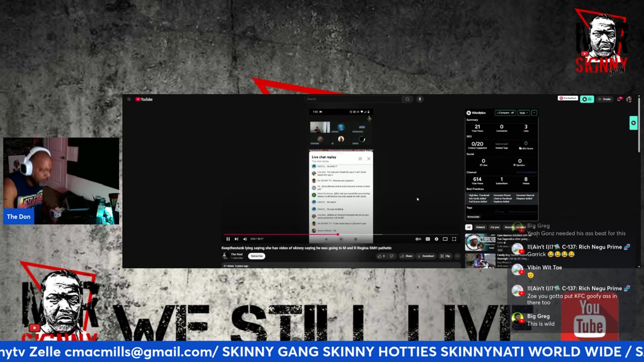
Task: Click the Mr Skinny Show logo top right
Action: point(601,41)
